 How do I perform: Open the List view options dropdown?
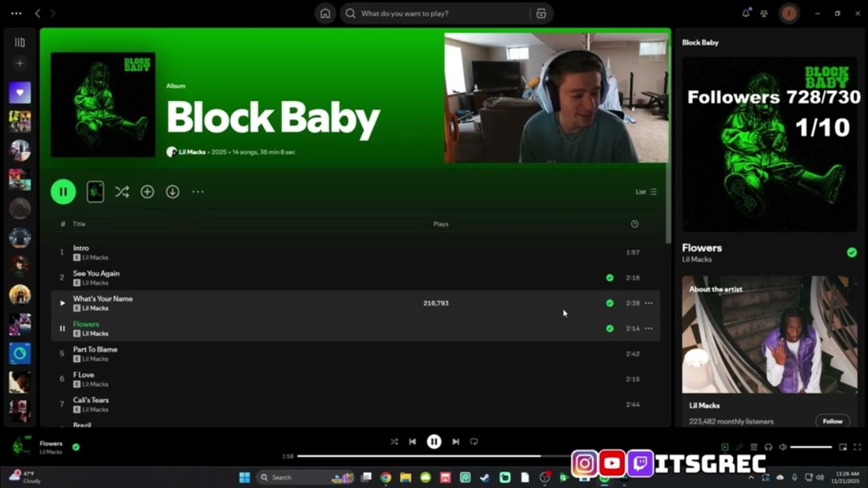point(646,192)
